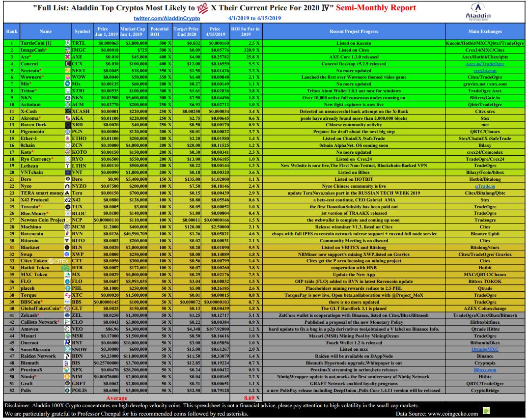Click the Rank column header
Image resolution: width=528 pixels, height=420 pixels.
(11, 31)
